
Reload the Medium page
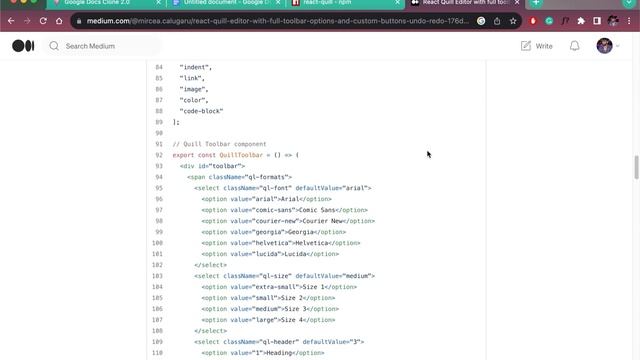pos(43,21)
